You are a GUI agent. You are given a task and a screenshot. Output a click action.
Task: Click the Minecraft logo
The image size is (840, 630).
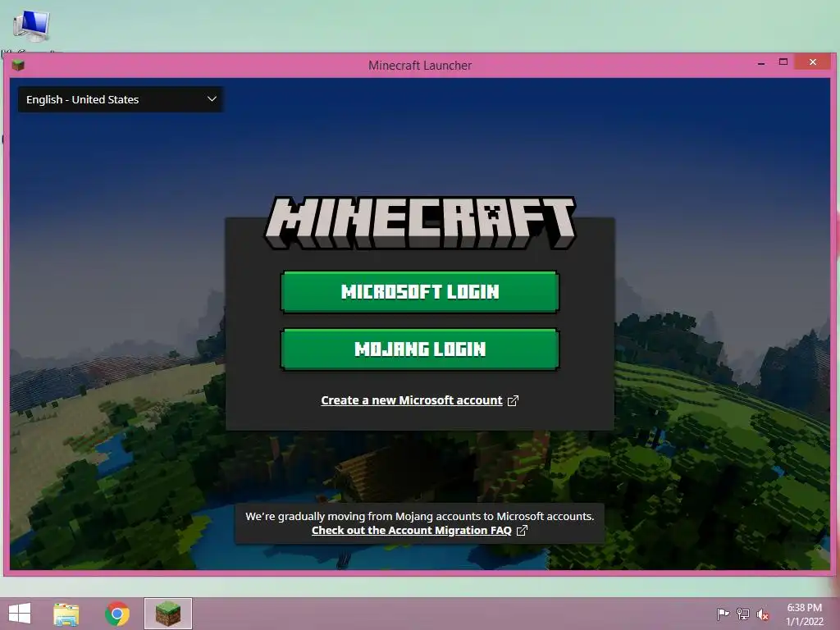[420, 222]
